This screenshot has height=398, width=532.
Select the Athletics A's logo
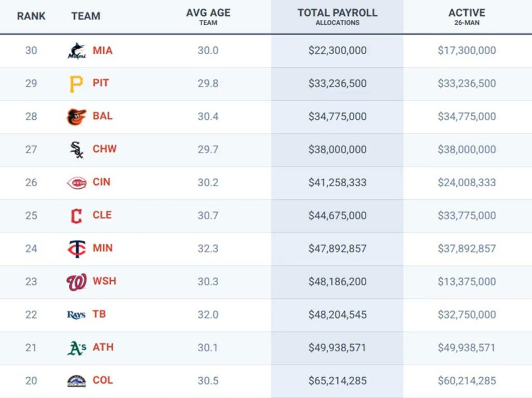point(76,348)
